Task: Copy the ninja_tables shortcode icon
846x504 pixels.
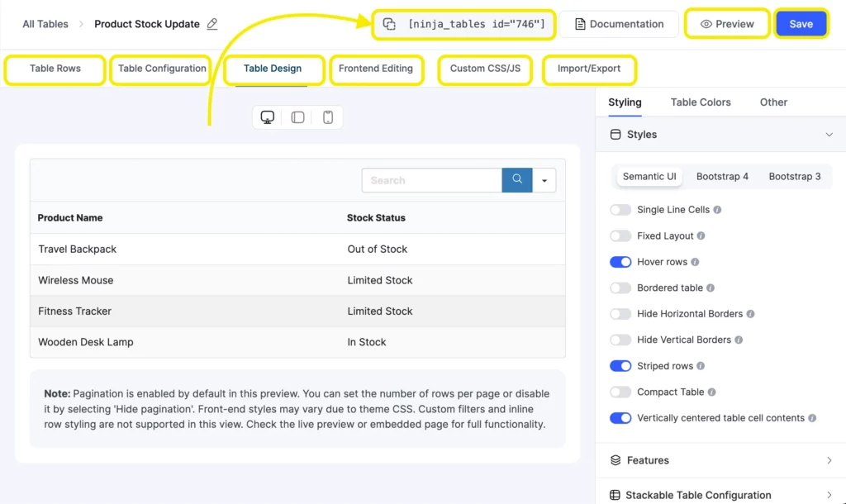Action: (389, 24)
